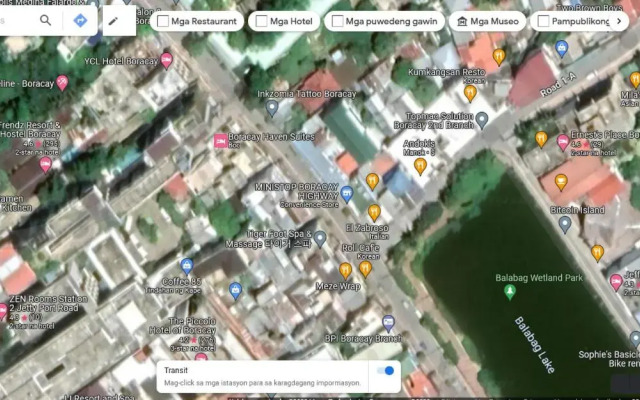Click the Balabag Lake label
The image size is (640, 400).
534,344
